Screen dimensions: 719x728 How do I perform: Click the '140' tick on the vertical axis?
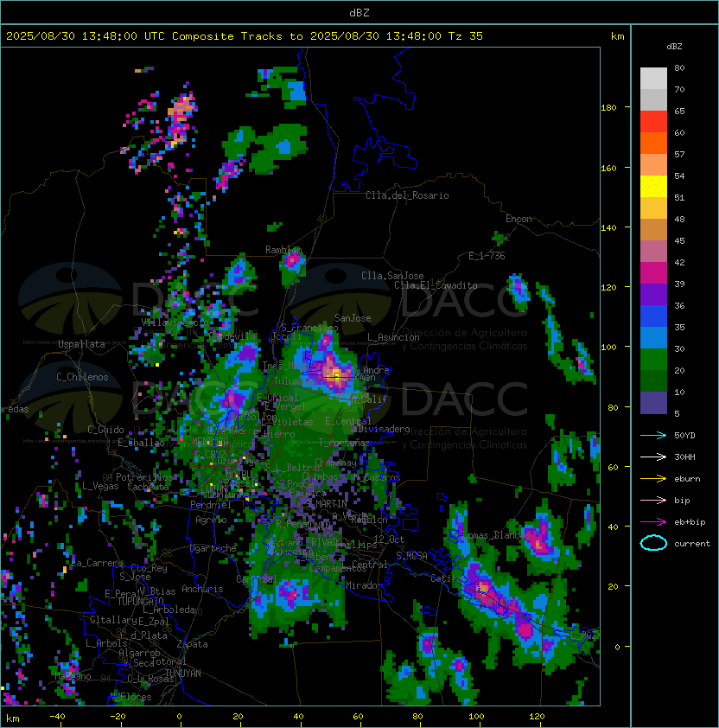(x=608, y=228)
